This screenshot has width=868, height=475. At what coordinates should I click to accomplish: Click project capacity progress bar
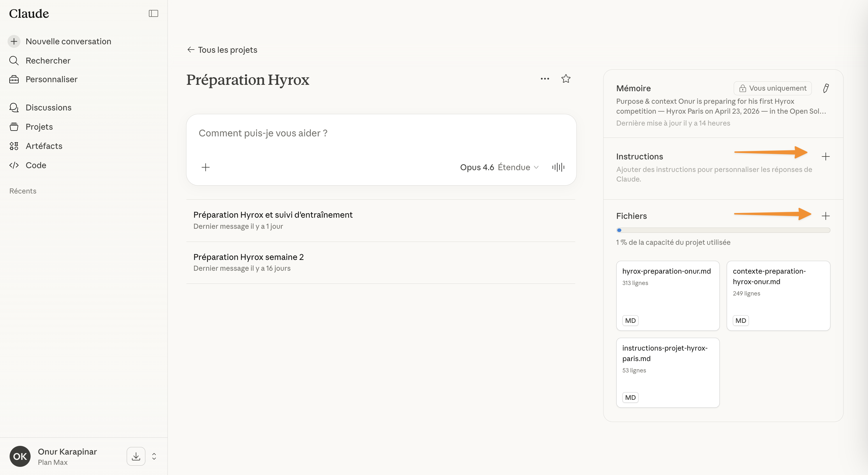tap(723, 230)
